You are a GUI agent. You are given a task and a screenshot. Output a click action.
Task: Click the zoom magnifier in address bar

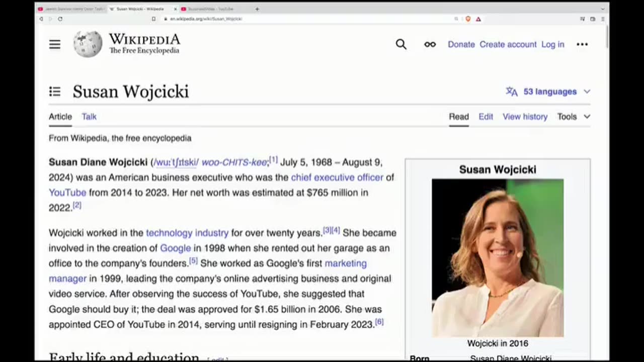(456, 19)
